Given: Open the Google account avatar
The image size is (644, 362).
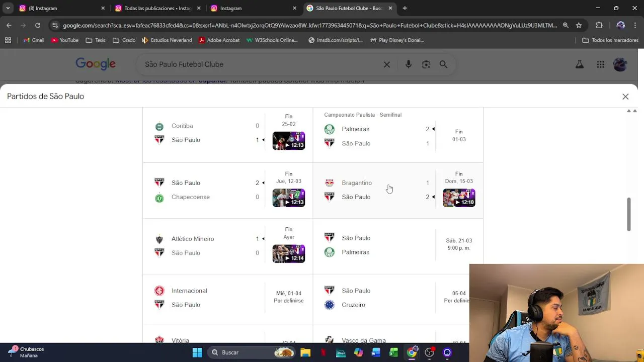Looking at the screenshot, I should [x=620, y=64].
